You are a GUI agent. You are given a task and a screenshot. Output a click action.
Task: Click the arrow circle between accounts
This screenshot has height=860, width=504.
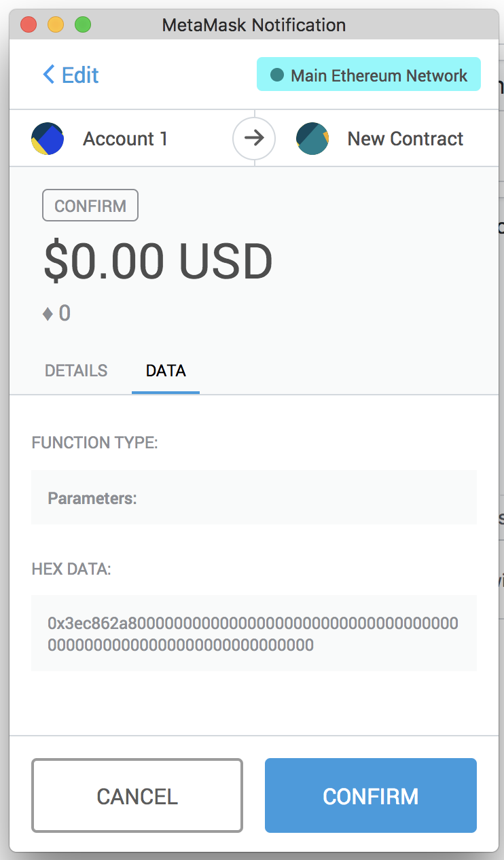[254, 139]
